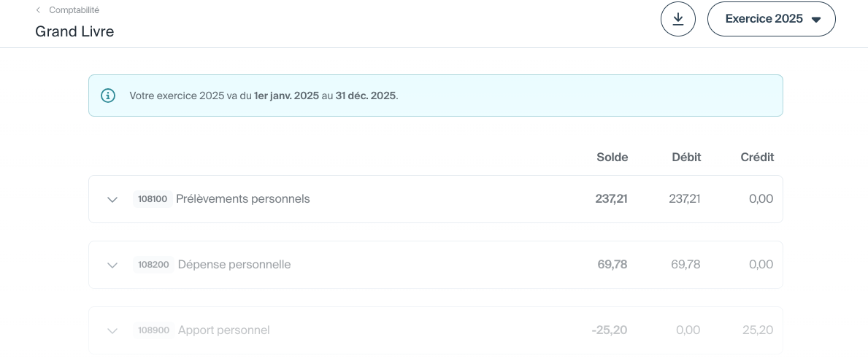Select account code 108900 badge
Viewport: 868px width, 361px height.
tap(153, 330)
